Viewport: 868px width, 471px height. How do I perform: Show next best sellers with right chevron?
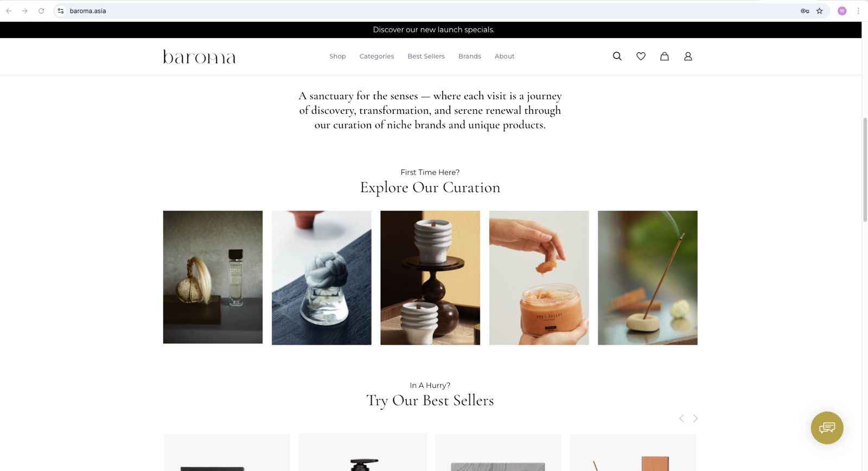click(x=695, y=418)
